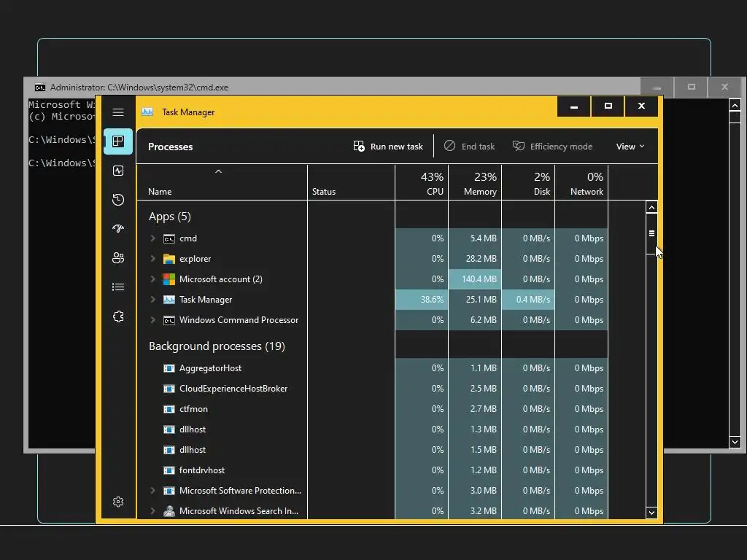Viewport: 747px width, 560px height.
Task: Open the Details list sidebar icon
Action: 118,287
